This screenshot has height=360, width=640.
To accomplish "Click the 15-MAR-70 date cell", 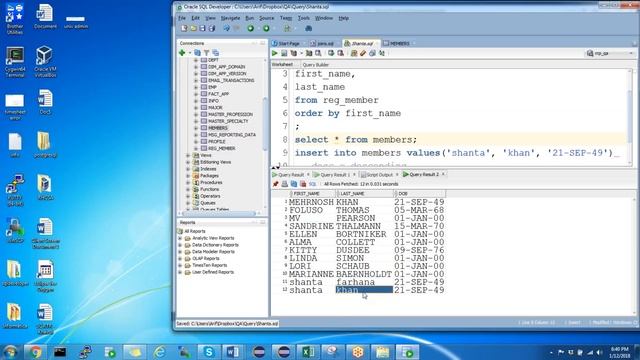I will (x=419, y=226).
